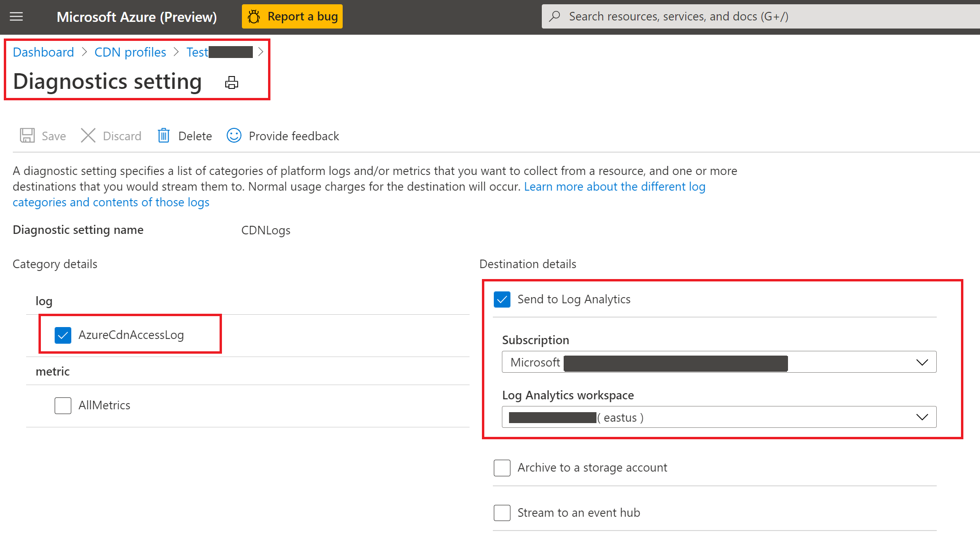This screenshot has width=980, height=560.
Task: Click the 'log' section label
Action: pyautogui.click(x=44, y=301)
